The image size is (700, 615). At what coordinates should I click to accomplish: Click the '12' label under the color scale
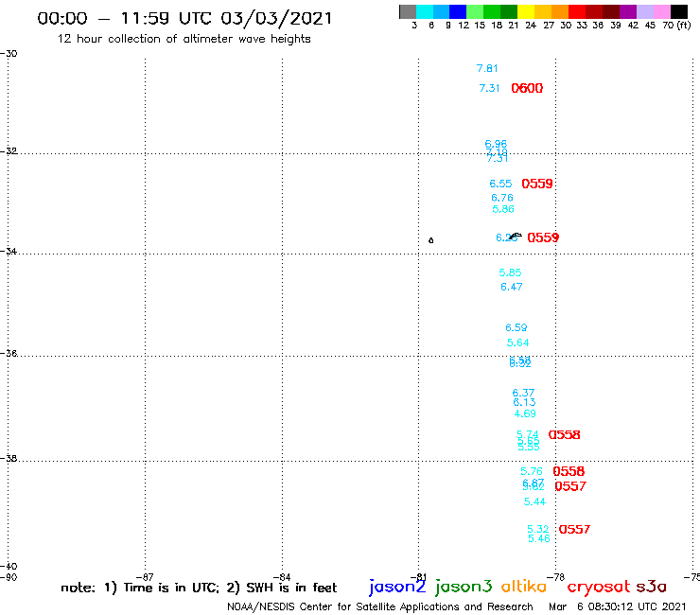click(x=464, y=26)
